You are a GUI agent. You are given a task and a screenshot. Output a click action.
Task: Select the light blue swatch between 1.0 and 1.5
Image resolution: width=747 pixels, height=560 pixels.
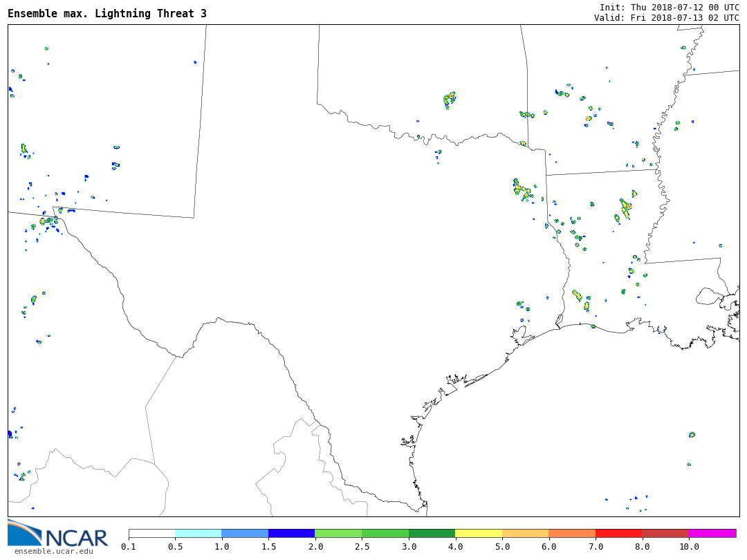coord(245,534)
